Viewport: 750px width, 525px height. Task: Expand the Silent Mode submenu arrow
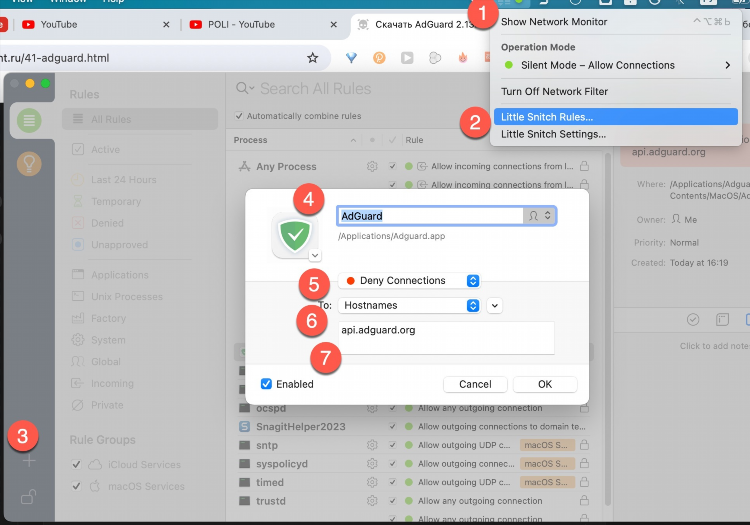pos(728,65)
